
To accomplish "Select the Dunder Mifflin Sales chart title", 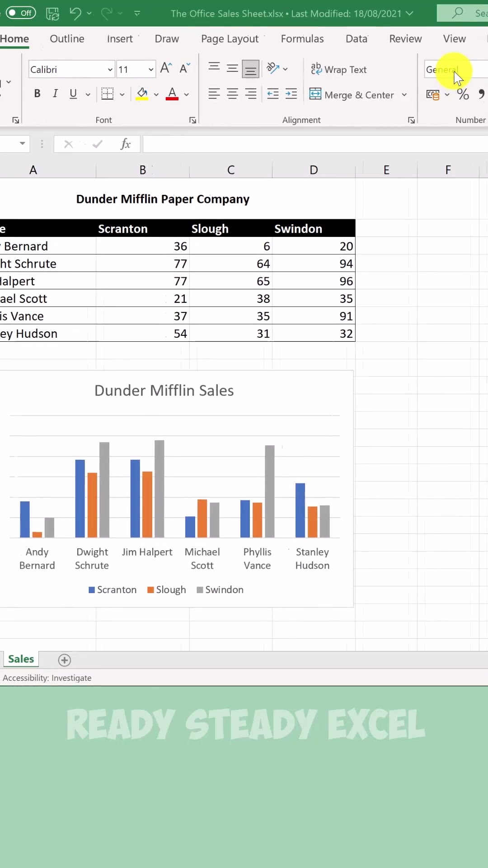I will click(164, 391).
